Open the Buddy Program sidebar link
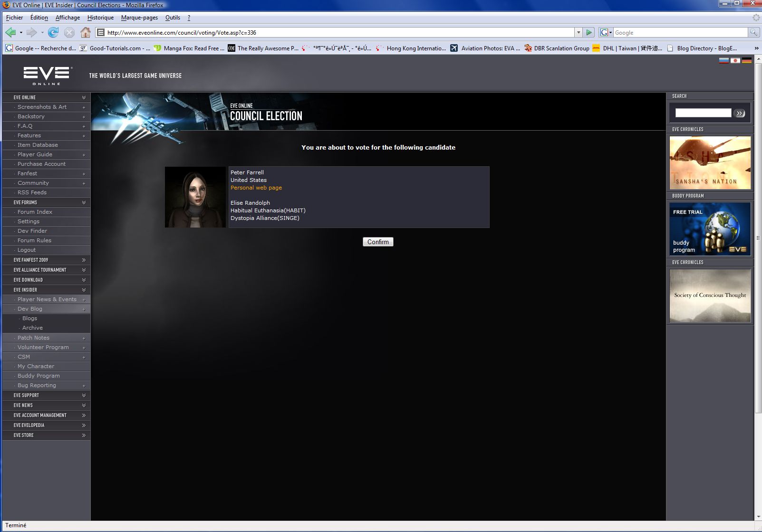Image resolution: width=762 pixels, height=532 pixels. (39, 376)
